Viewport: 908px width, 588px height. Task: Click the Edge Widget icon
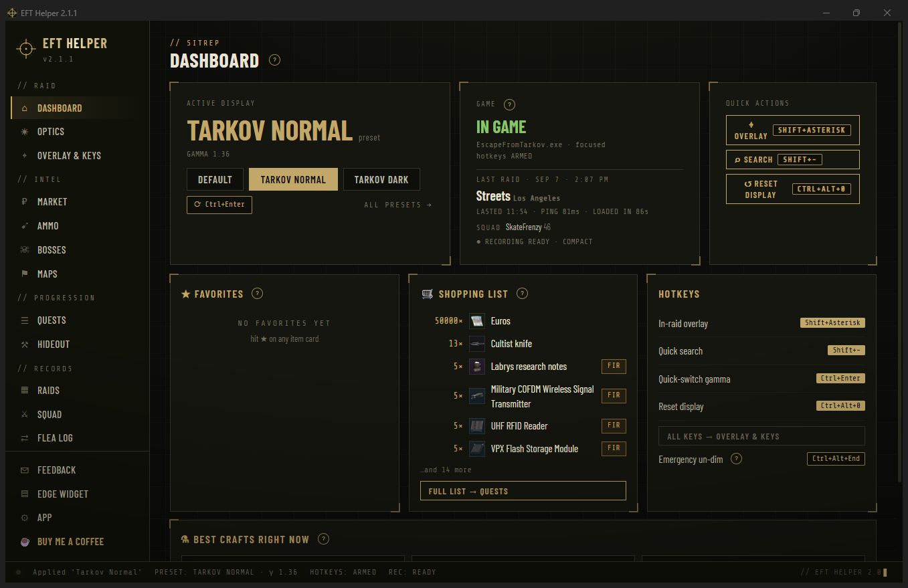pos(25,494)
